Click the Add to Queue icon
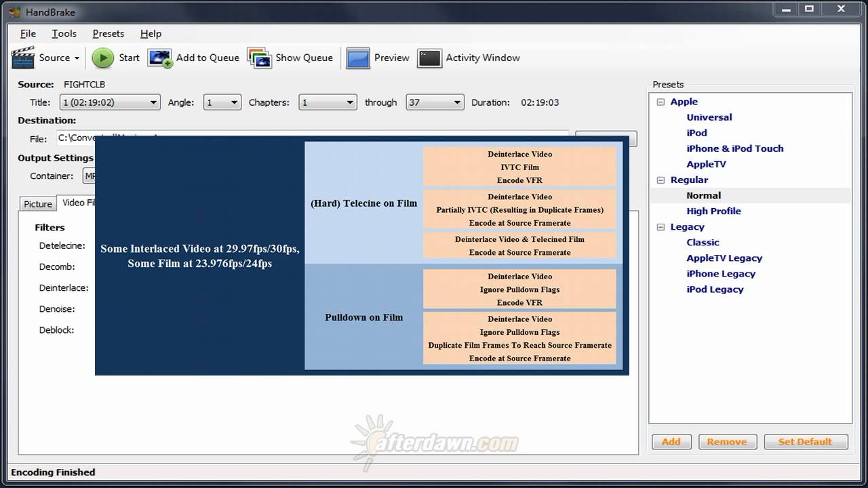Image resolution: width=868 pixels, height=488 pixels. (x=160, y=58)
